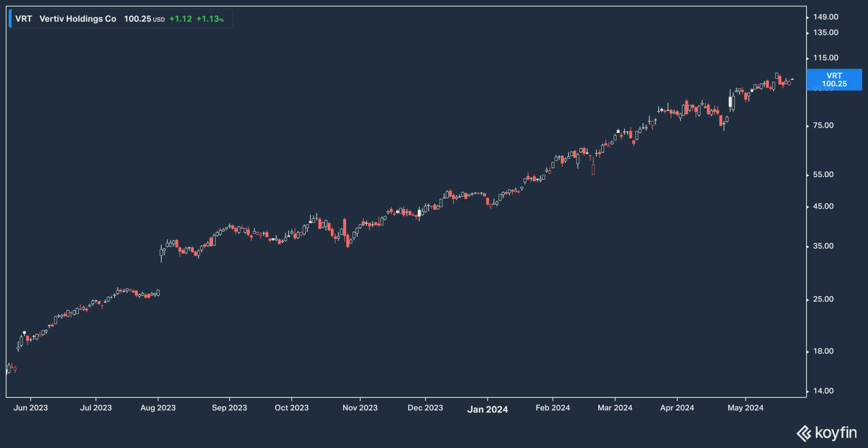Click the 75.00 price axis label
The height and width of the screenshot is (448, 868).
pyautogui.click(x=823, y=126)
